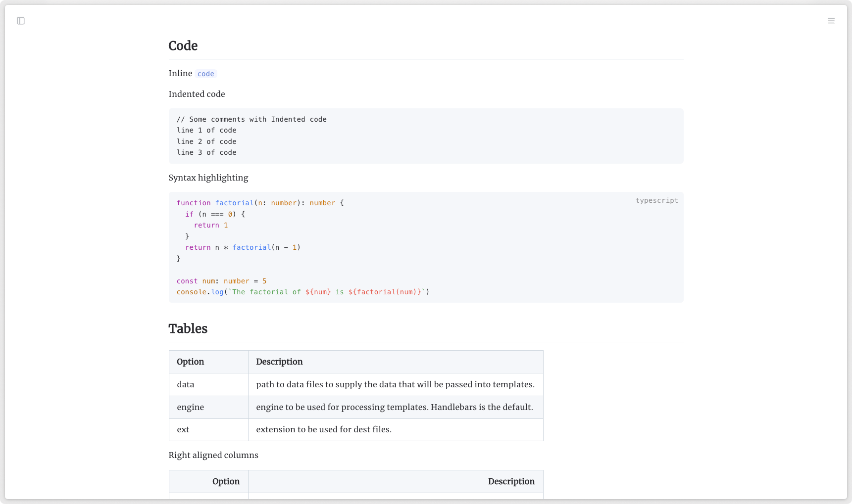Toggle the sidebar panel icon

point(21,21)
